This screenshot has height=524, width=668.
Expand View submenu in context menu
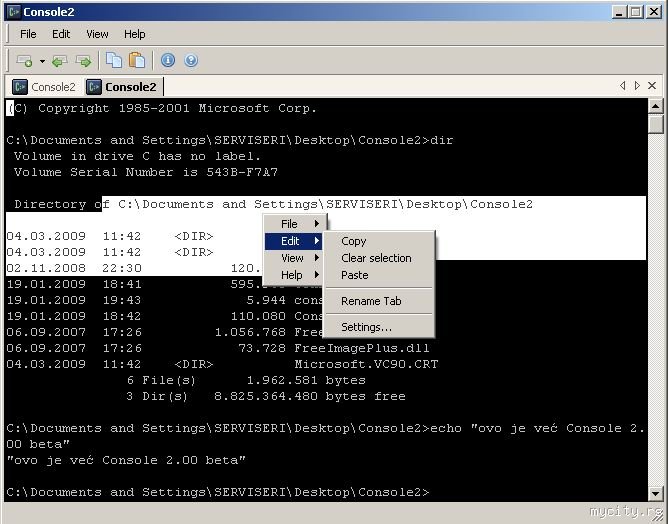coord(296,258)
